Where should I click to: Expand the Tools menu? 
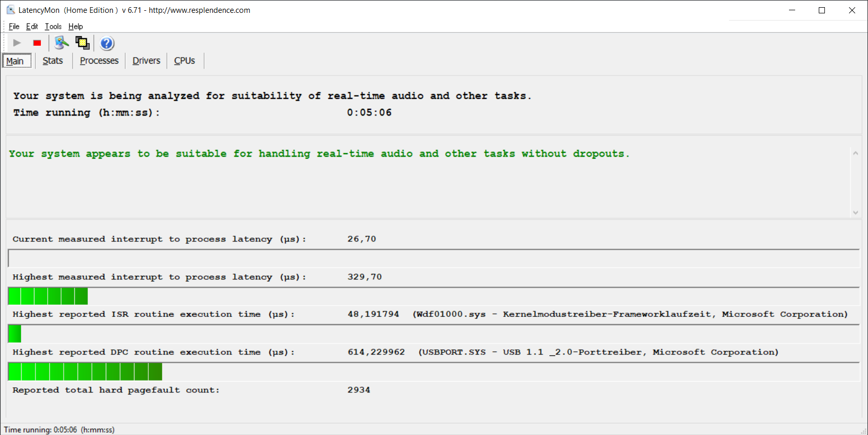(x=53, y=27)
